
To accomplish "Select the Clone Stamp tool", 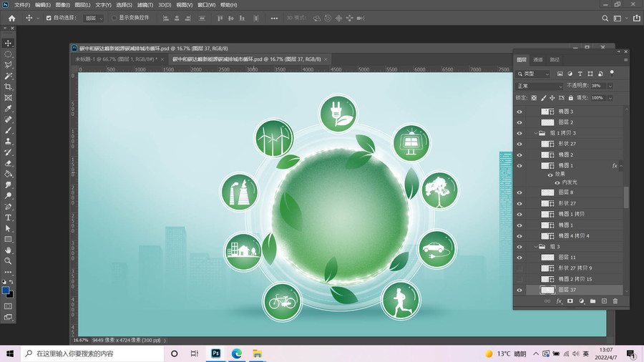I will pos(8,141).
